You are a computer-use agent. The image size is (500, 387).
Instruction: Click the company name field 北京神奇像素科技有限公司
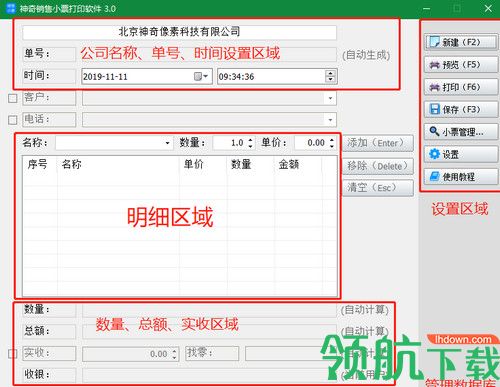(x=179, y=32)
